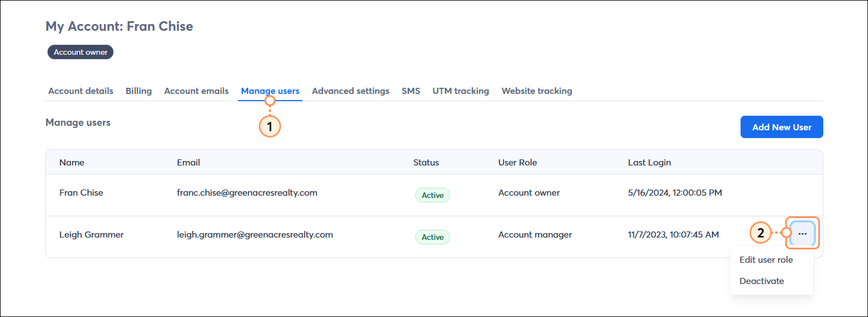Click leigh.grammer@greenacresrealty.com email cell
The width and height of the screenshot is (868, 317).
tap(255, 235)
